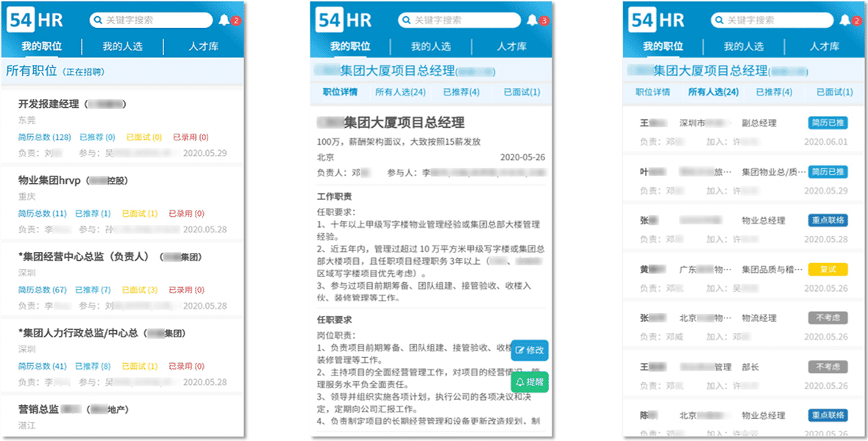868x441 pixels.
Task: Open candidate 黄 with 集团品质 title
Action: 744,278
